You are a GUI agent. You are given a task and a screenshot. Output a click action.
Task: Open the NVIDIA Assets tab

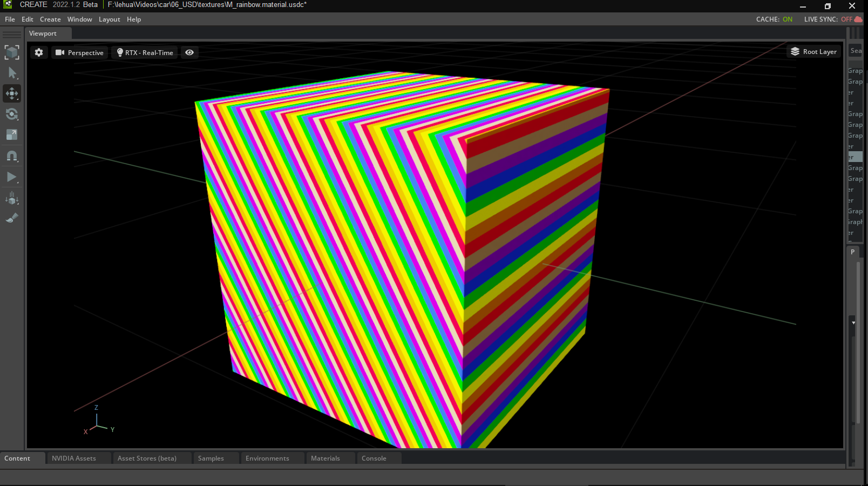coord(74,458)
